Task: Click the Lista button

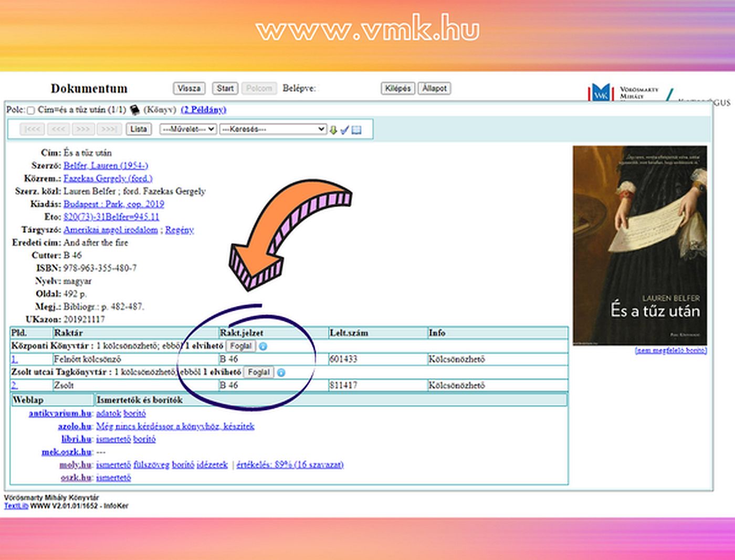Action: coord(139,129)
